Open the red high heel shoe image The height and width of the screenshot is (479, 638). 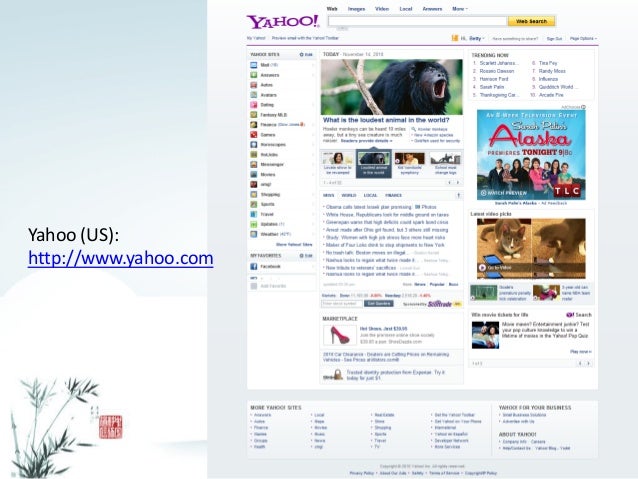[x=339, y=335]
